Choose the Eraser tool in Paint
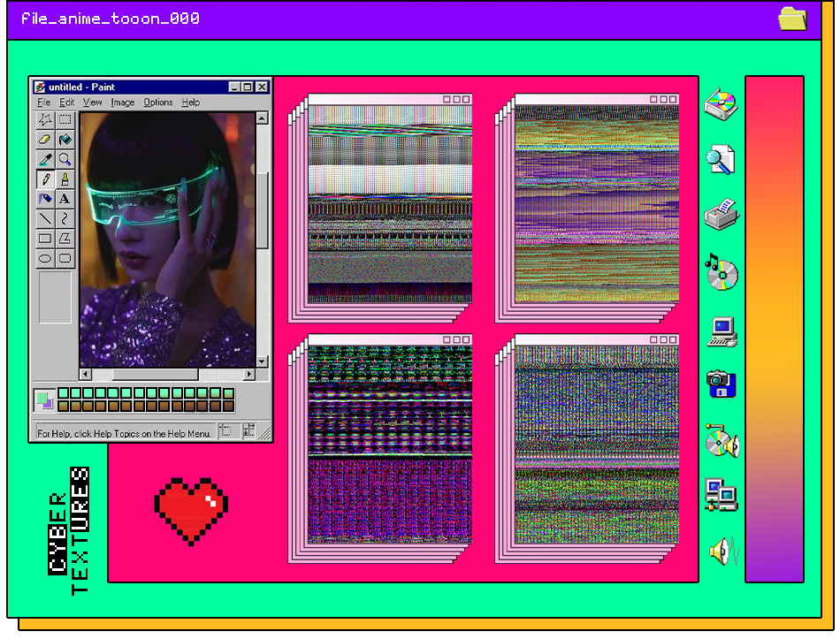The width and height of the screenshot is (840, 639). pos(45,140)
